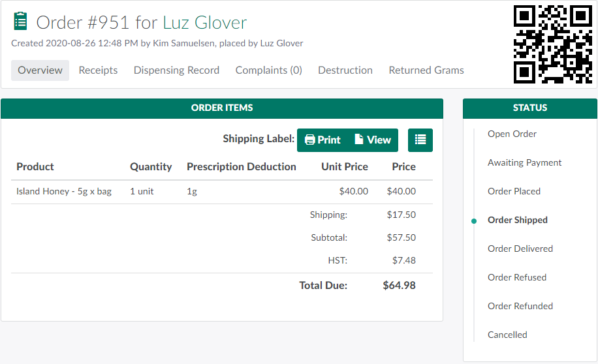Open the Destruction tab
The width and height of the screenshot is (598, 364).
point(345,70)
